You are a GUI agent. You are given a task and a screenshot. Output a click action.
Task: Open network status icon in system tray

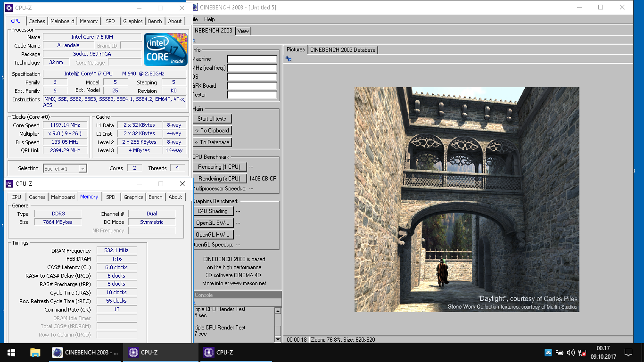coord(582,352)
